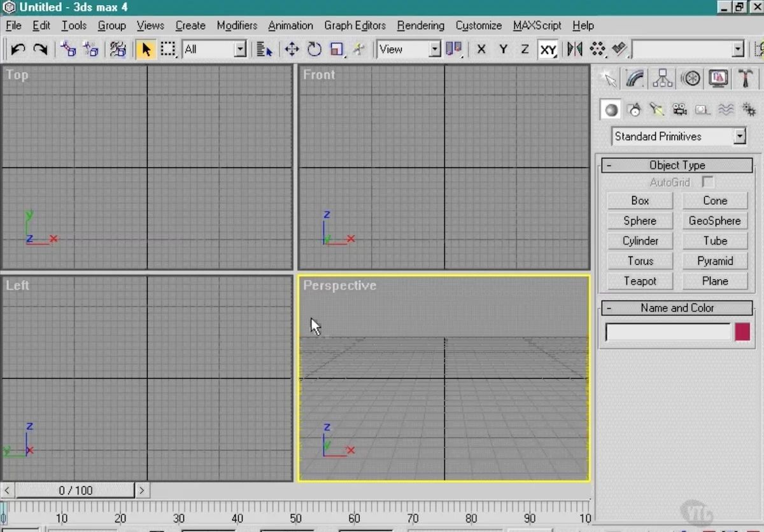Select the Cameras category in Create panel
Screen dimensions: 764x532
(679, 109)
